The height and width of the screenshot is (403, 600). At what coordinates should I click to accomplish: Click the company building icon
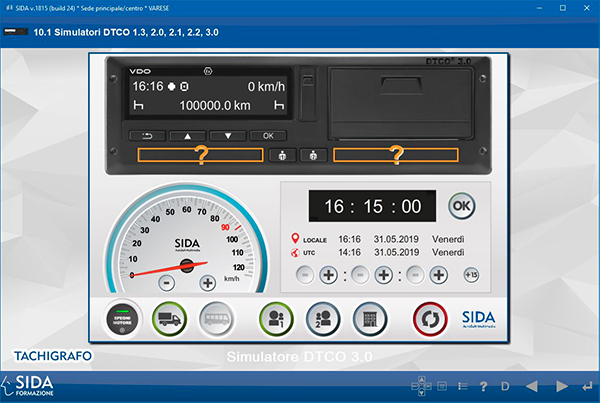370,318
